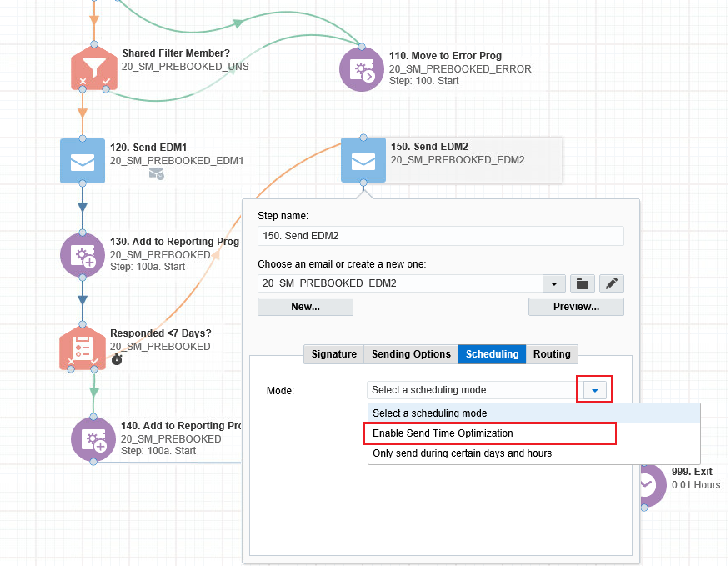Click the Shared Filter Member? label
Screen dimensions: 728x566
[x=176, y=53]
